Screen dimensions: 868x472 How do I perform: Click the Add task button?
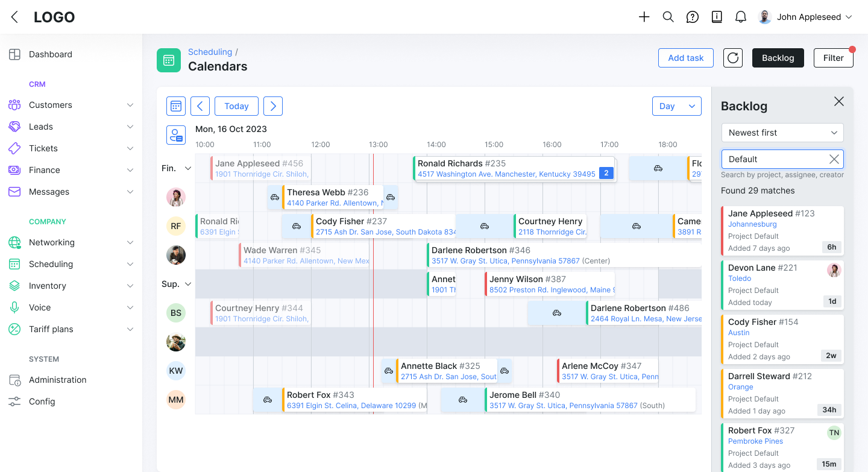[x=685, y=57]
